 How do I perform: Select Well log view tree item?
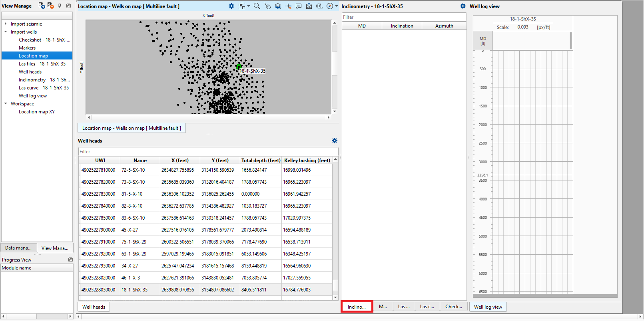pos(33,96)
